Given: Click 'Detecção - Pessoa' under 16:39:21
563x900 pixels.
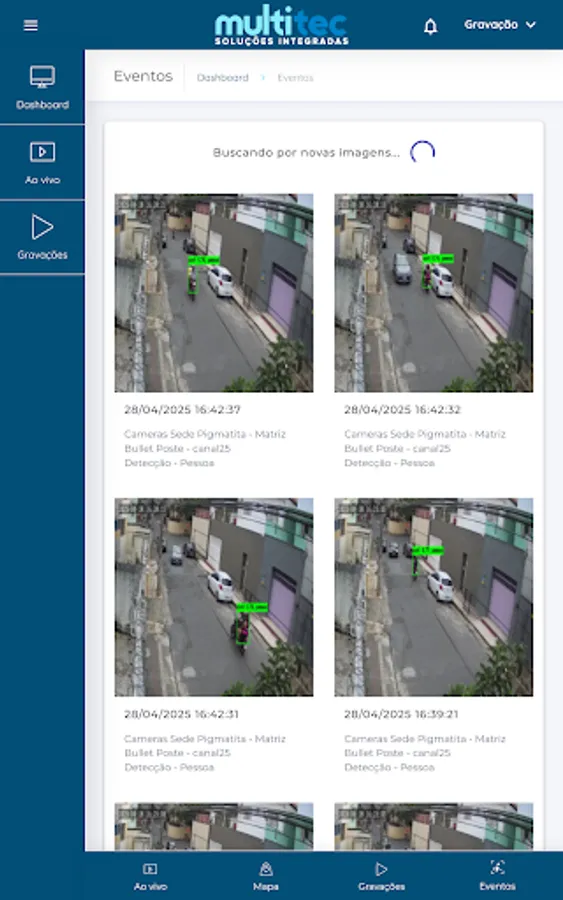Looking at the screenshot, I should tap(389, 767).
